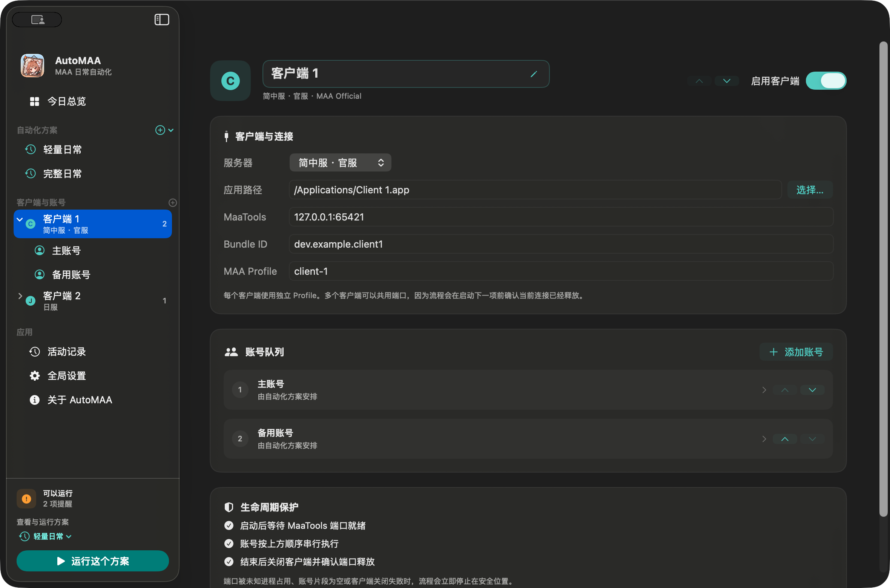Click the grid icon beside 今日总览
Screen dimensions: 890x588
click(x=35, y=101)
